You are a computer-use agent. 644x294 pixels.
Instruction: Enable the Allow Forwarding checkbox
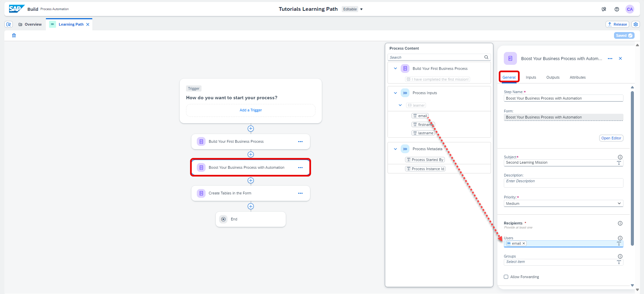(x=506, y=277)
